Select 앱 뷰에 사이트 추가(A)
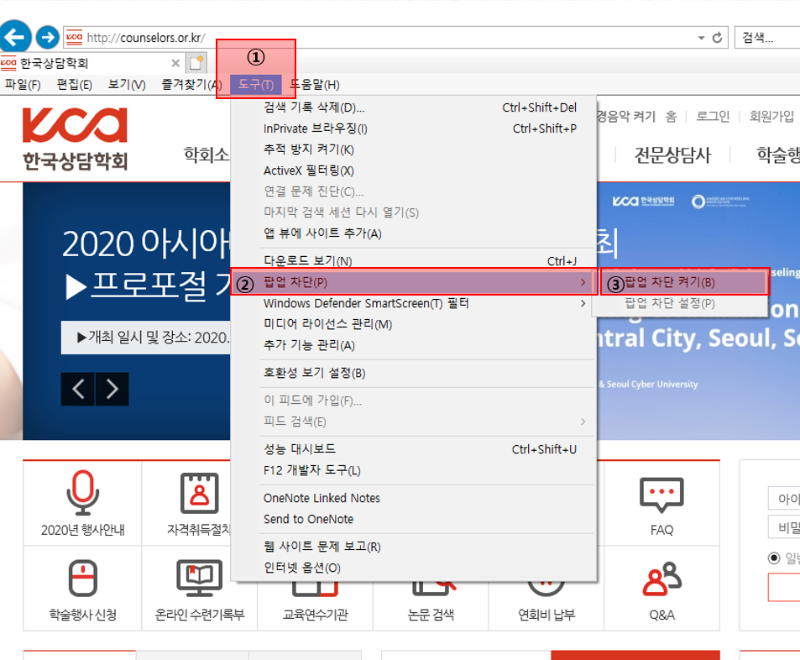The image size is (800, 660). click(x=413, y=233)
